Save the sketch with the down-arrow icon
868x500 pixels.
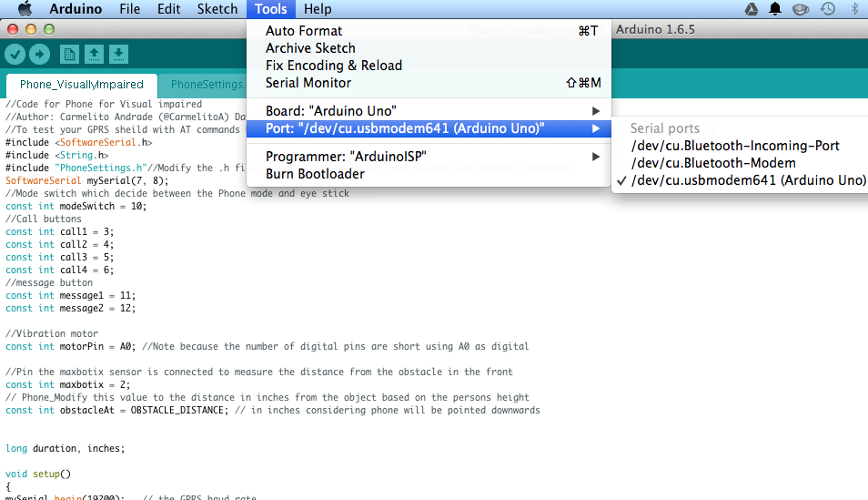(118, 54)
